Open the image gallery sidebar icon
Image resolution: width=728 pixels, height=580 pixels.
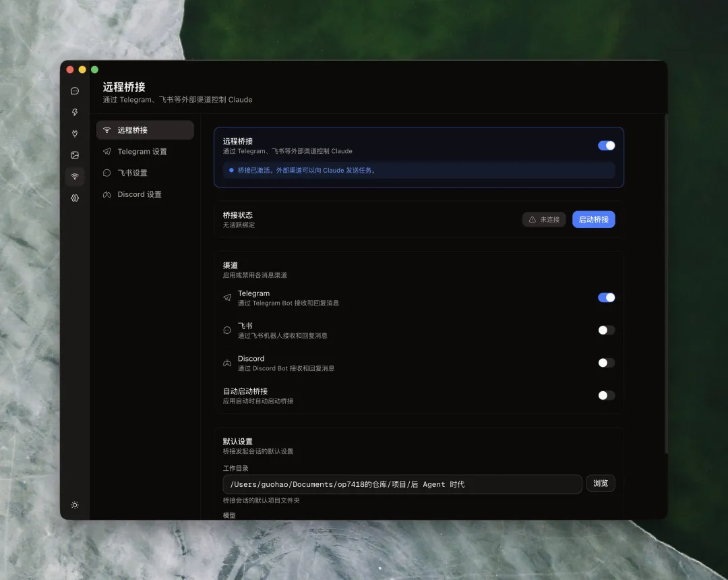point(75,155)
